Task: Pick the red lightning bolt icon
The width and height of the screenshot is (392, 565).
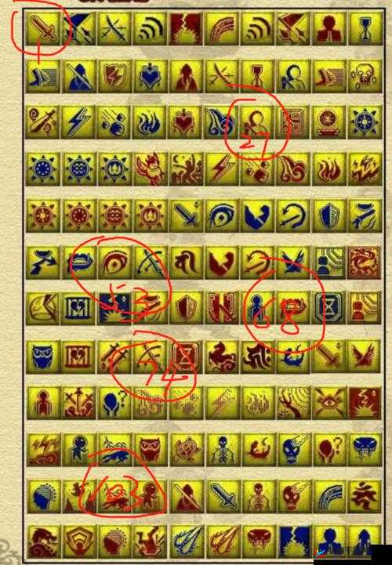Action: point(222,168)
